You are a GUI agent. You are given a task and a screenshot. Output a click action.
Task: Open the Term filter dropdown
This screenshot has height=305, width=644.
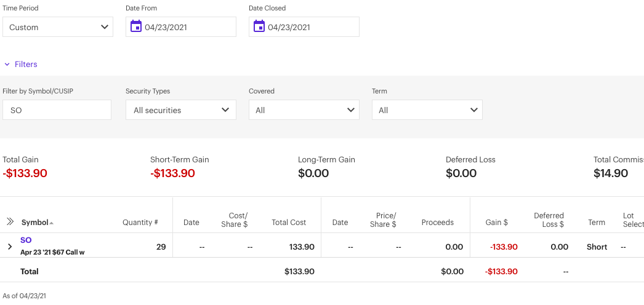point(427,110)
